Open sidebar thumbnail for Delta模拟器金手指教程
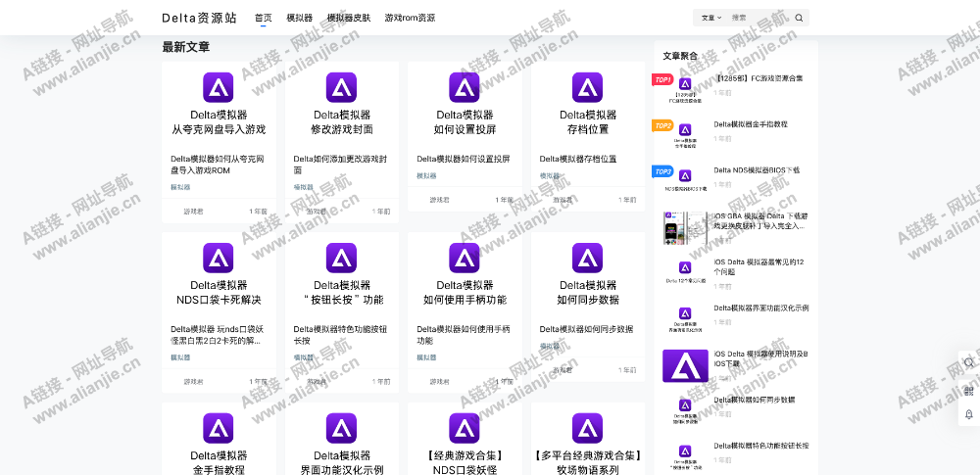Image resolution: width=980 pixels, height=475 pixels. coord(685,134)
